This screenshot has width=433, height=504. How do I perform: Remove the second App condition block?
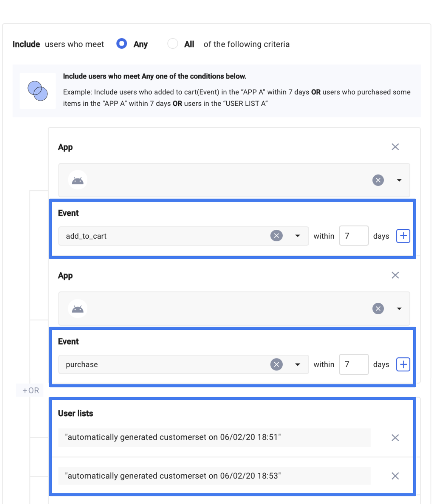pyautogui.click(x=395, y=275)
